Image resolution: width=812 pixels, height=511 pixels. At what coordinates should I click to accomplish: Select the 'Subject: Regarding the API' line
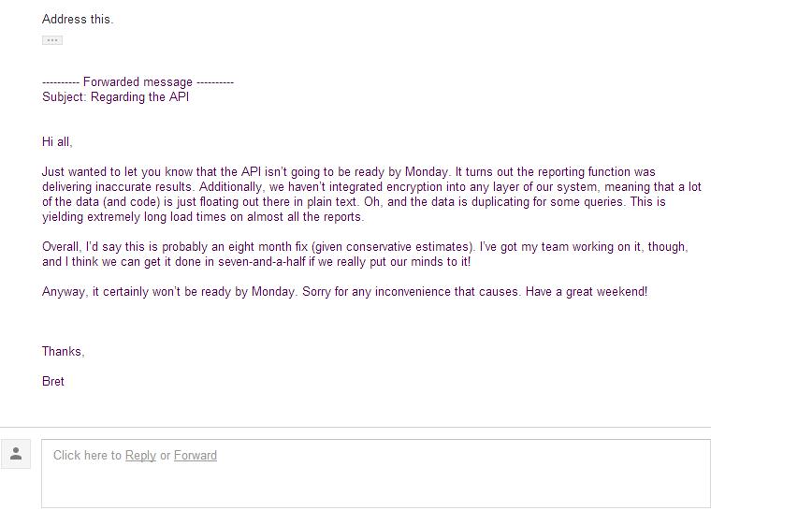(x=115, y=97)
